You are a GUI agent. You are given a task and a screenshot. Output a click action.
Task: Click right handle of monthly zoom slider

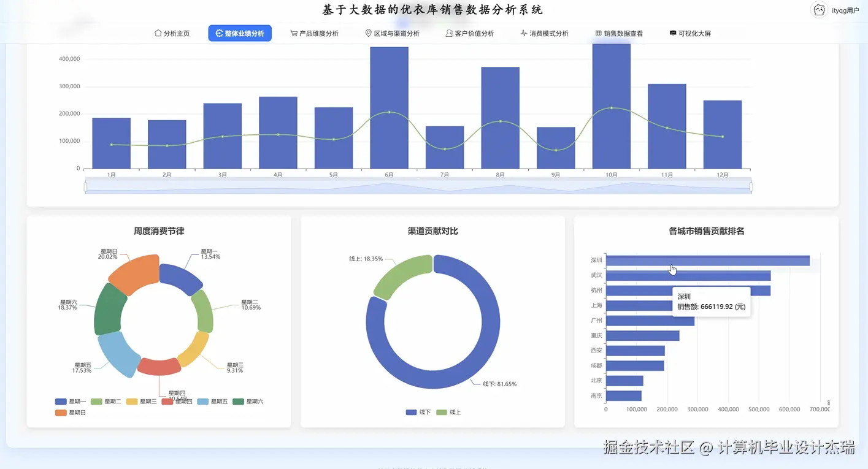751,187
